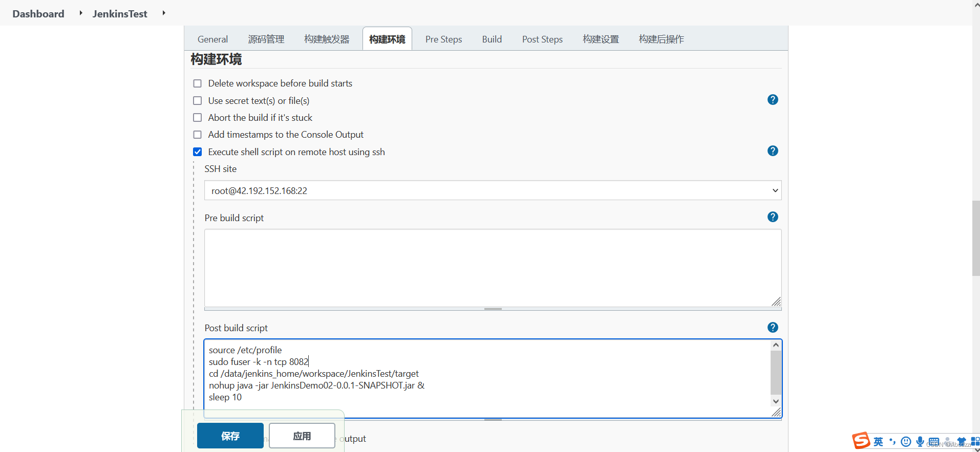Click the 'nohup java -jar' script line

[316, 385]
